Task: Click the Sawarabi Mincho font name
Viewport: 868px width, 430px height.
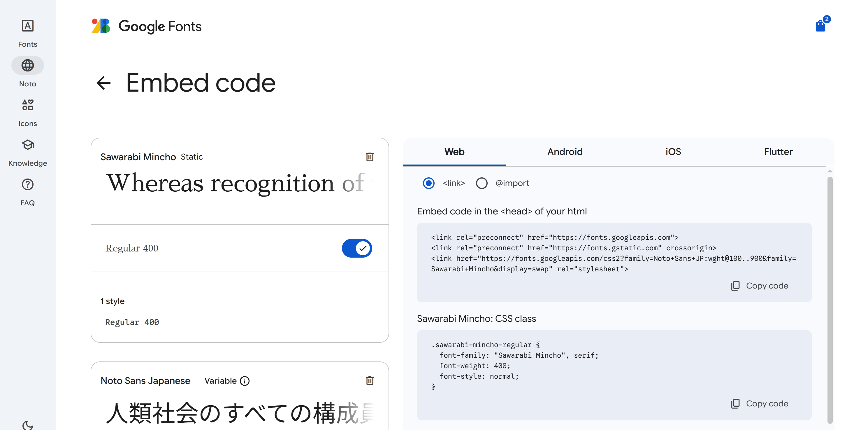Action: (138, 157)
